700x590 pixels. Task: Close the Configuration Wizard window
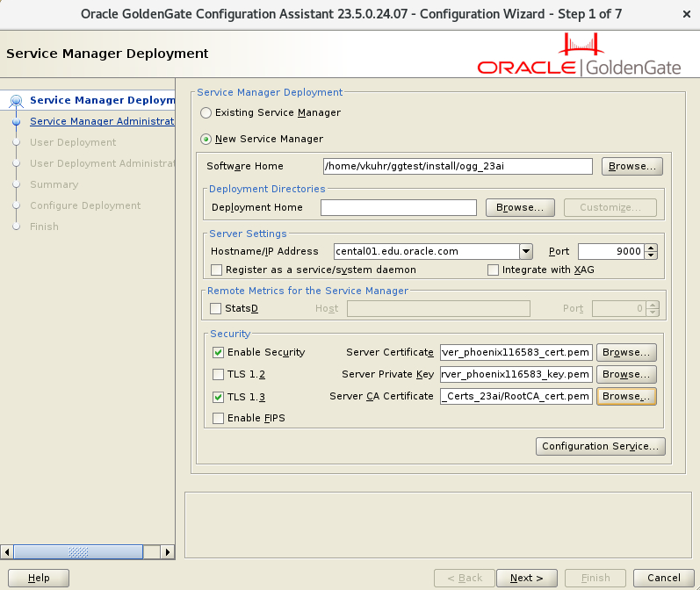pos(687,14)
